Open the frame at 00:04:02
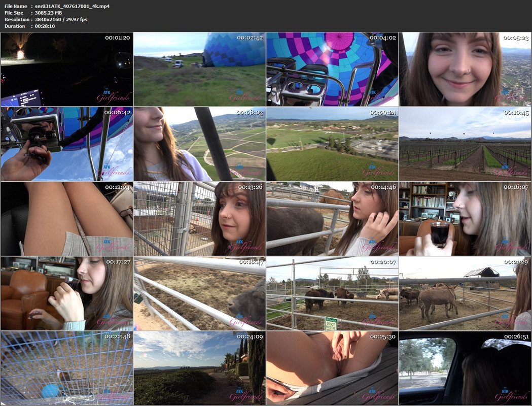Screen dimensions: 532x406 click(332, 69)
